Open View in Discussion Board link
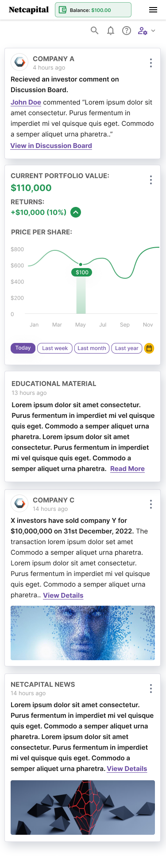 (x=51, y=146)
